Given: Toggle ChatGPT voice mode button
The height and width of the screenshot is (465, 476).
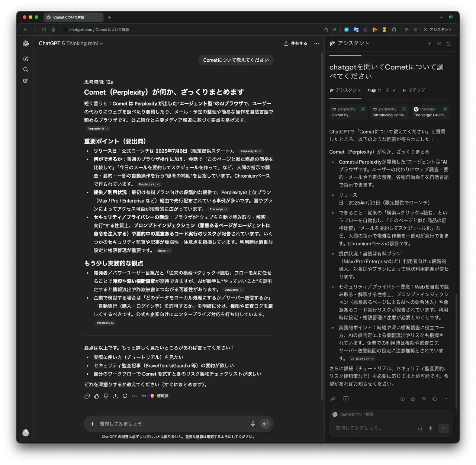Looking at the screenshot, I should click(265, 424).
